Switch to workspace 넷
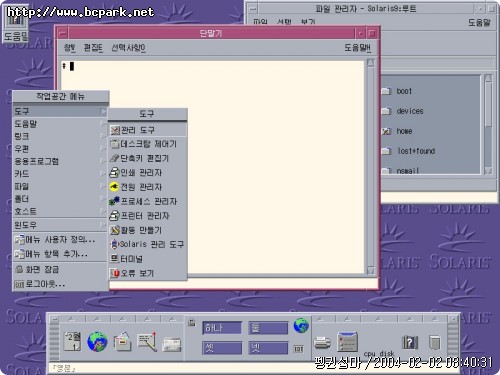 268,348
